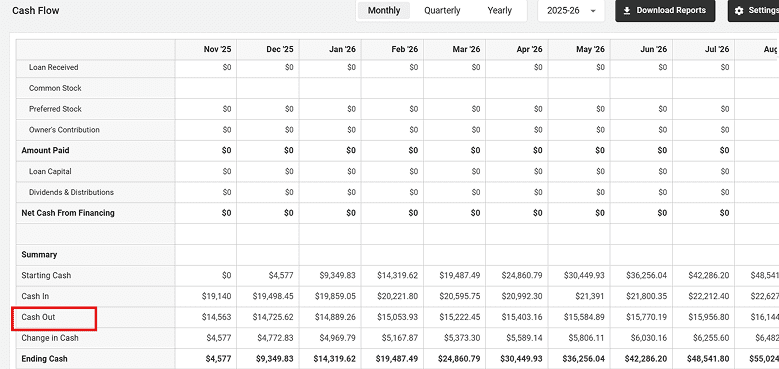Image resolution: width=779 pixels, height=369 pixels.
Task: Click Cash Out value $15,584.89
Action: (x=584, y=317)
